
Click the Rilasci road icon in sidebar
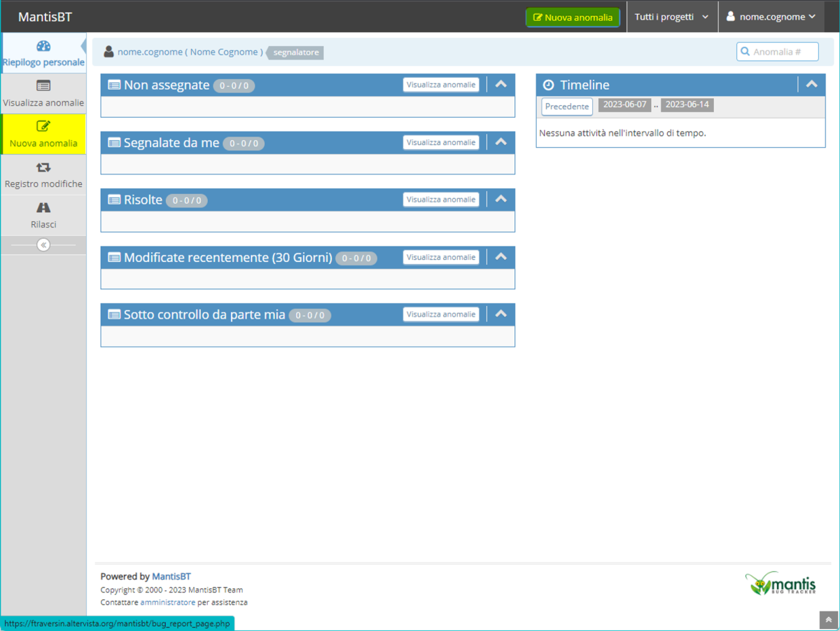click(x=43, y=208)
